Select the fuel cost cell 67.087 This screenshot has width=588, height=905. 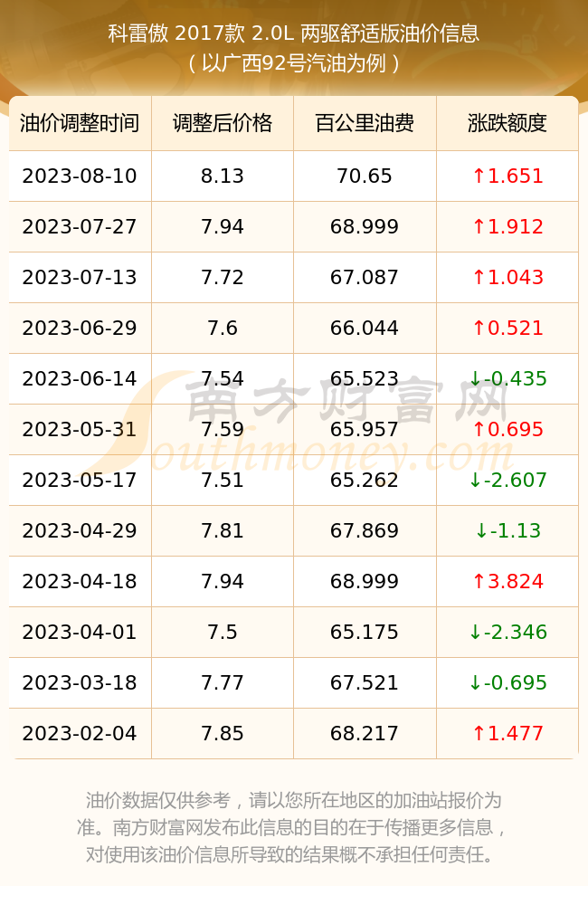pos(365,278)
